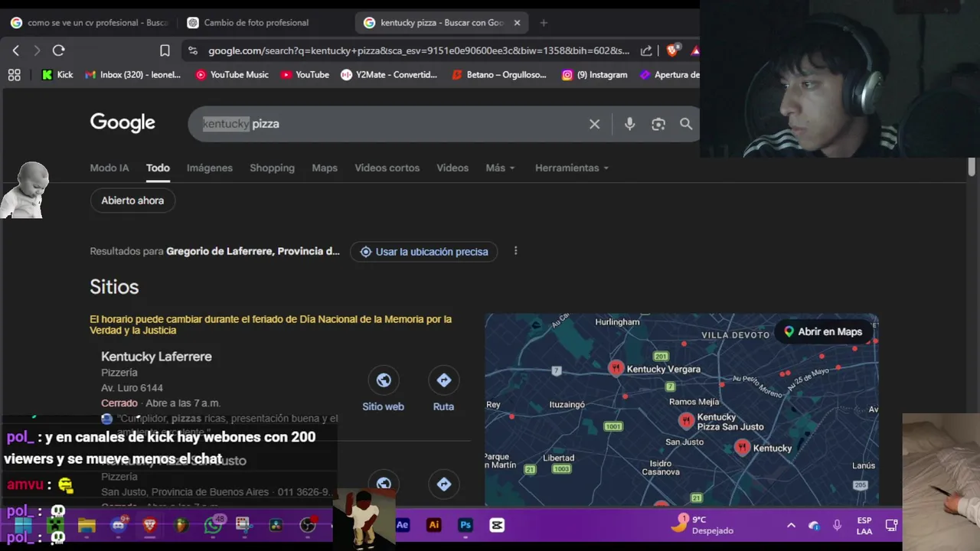Screen dimensions: 980x551
Task: Open Betano bookmark
Action: click(500, 75)
